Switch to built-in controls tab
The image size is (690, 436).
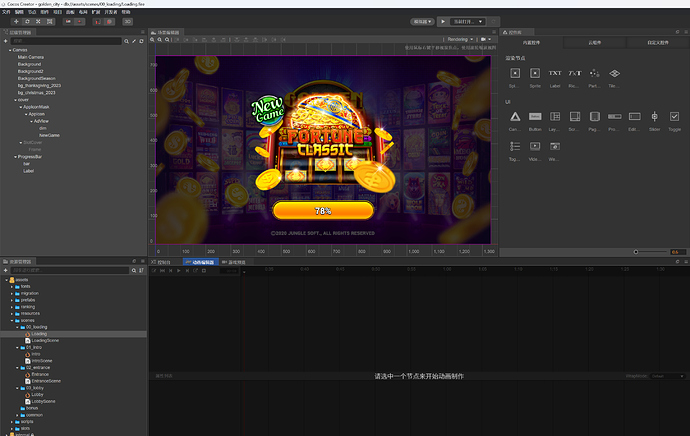(x=531, y=43)
